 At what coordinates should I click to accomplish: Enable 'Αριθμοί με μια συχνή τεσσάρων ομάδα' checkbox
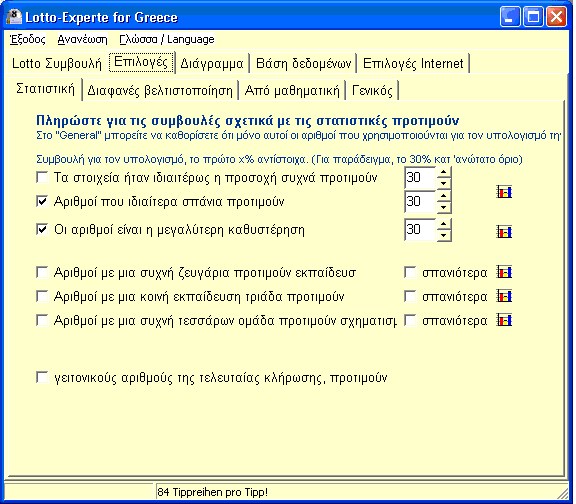[x=42, y=320]
